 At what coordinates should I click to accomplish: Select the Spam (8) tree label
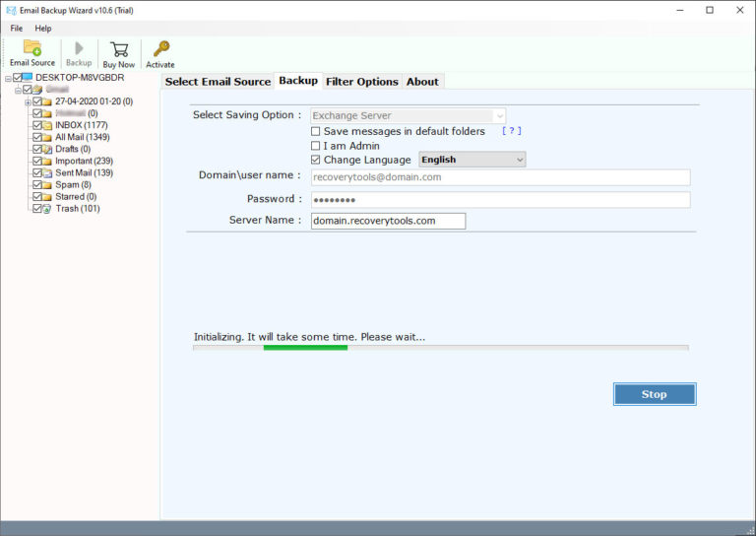tap(73, 185)
